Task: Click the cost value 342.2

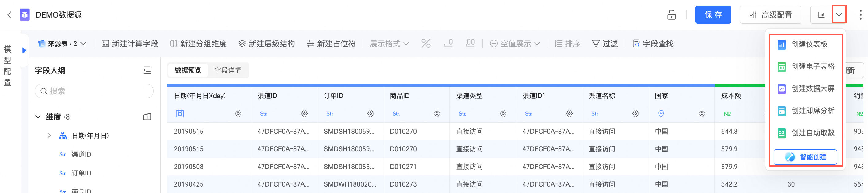Action: tap(729, 185)
